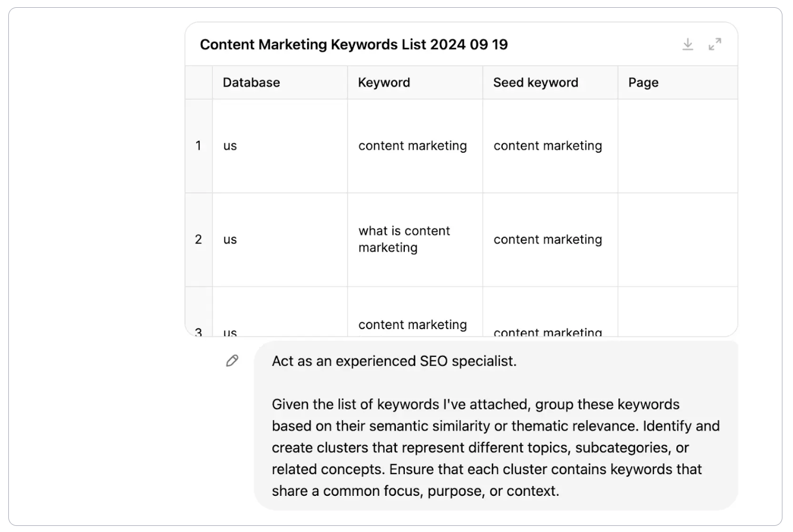793x532 pixels.
Task: Click the Seed keyword column header
Action: point(535,82)
